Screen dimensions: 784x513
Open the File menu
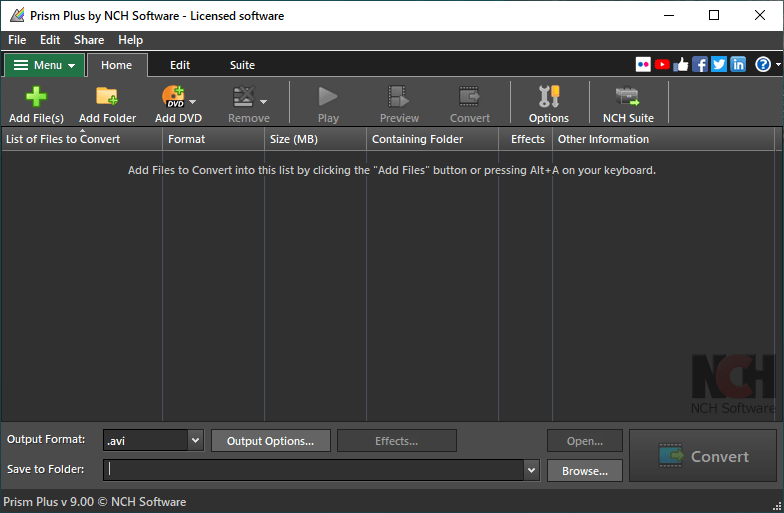(17, 40)
